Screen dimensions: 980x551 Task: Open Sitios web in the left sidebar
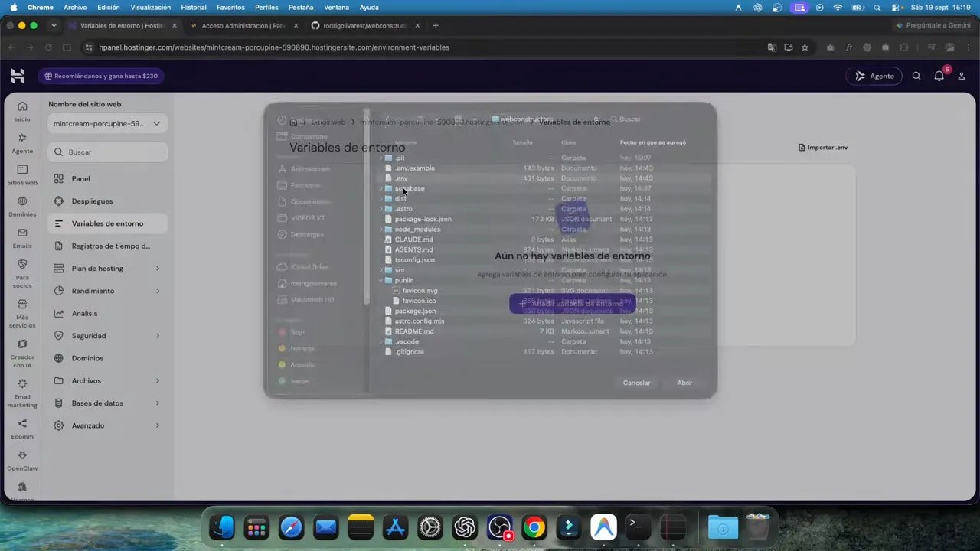pos(22,175)
